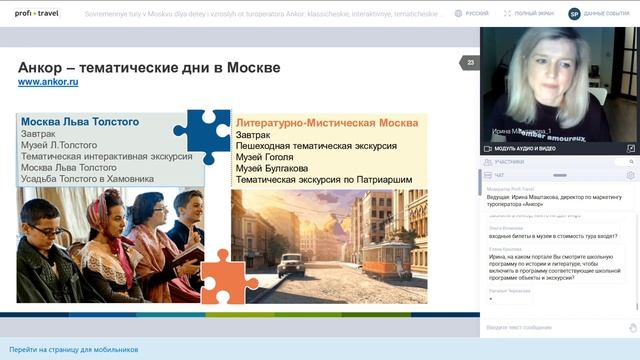Raise hand using the hand icon
Image resolution: width=640 pixels, height=360 pixels.
pyautogui.click(x=633, y=328)
